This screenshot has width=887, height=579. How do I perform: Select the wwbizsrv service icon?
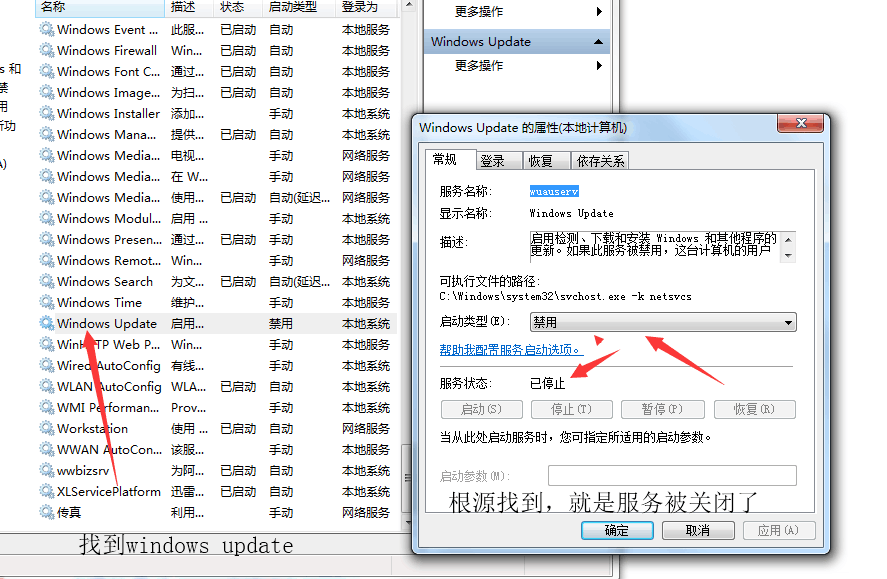46,470
